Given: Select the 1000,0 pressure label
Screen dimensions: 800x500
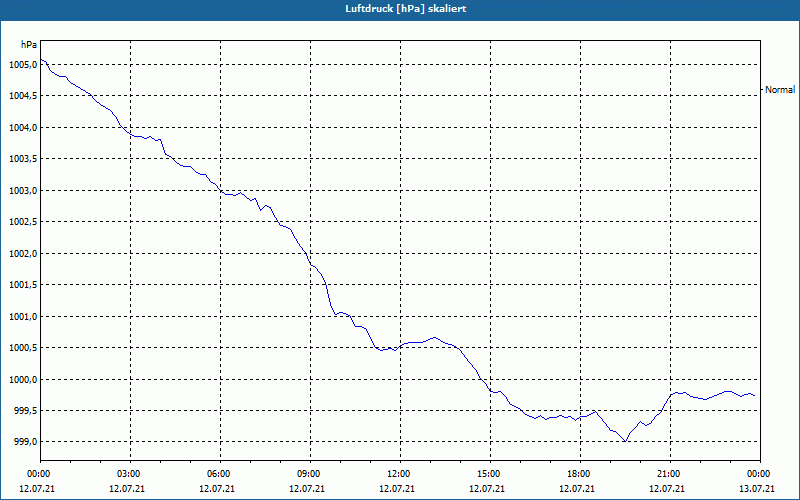Looking at the screenshot, I should click(23, 379).
